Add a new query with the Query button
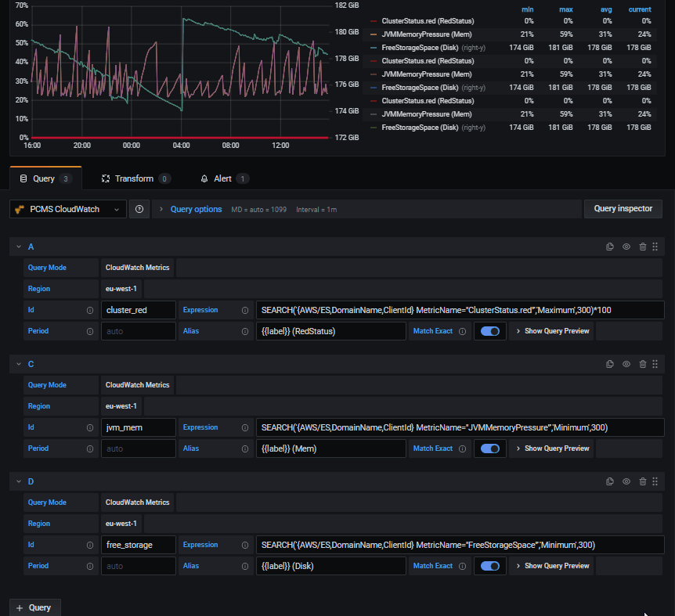Viewport: 675px width, 616px height. point(34,607)
